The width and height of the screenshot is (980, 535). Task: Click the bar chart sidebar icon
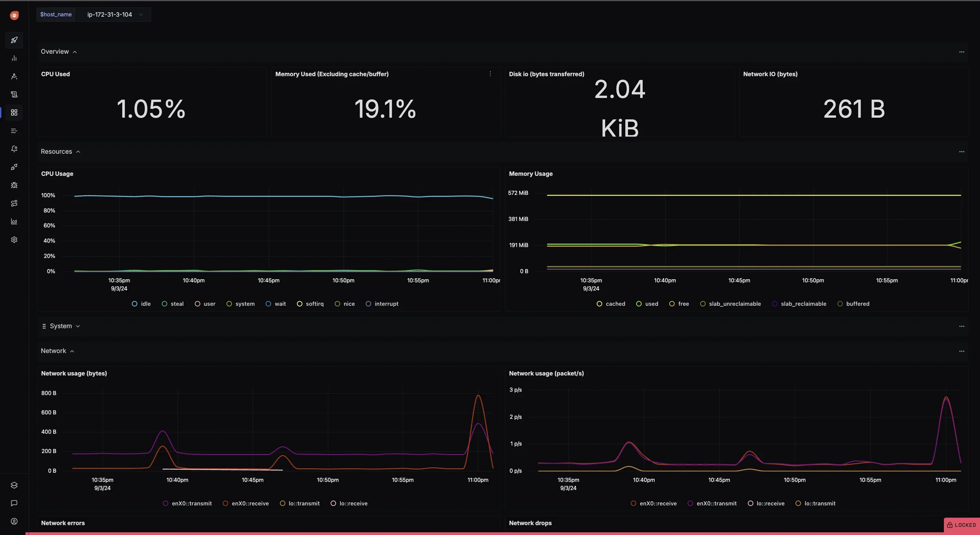coord(14,58)
